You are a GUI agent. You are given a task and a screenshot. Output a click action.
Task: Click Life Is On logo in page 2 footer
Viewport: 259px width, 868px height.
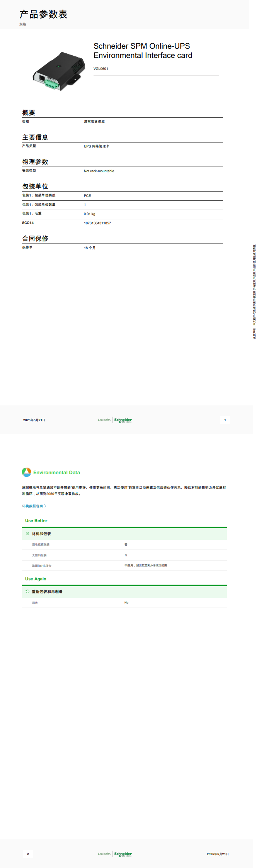[x=104, y=854]
